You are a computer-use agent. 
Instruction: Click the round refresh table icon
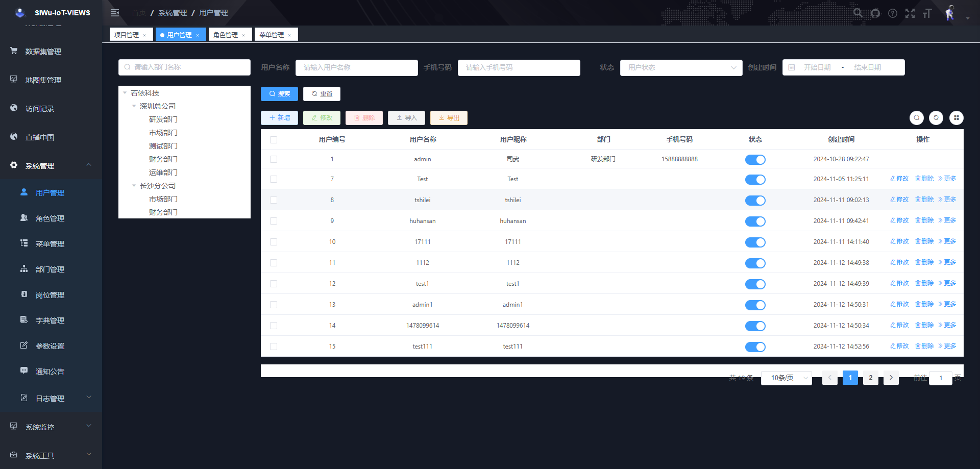pyautogui.click(x=936, y=118)
